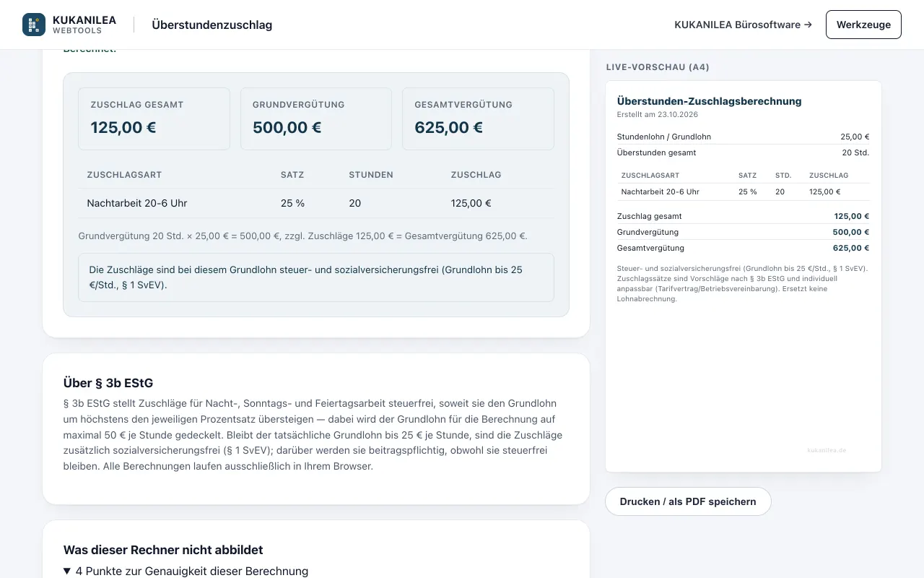Click Was dieser Rechner nicht abbildet heading
Image resolution: width=924 pixels, height=578 pixels.
[x=163, y=550]
